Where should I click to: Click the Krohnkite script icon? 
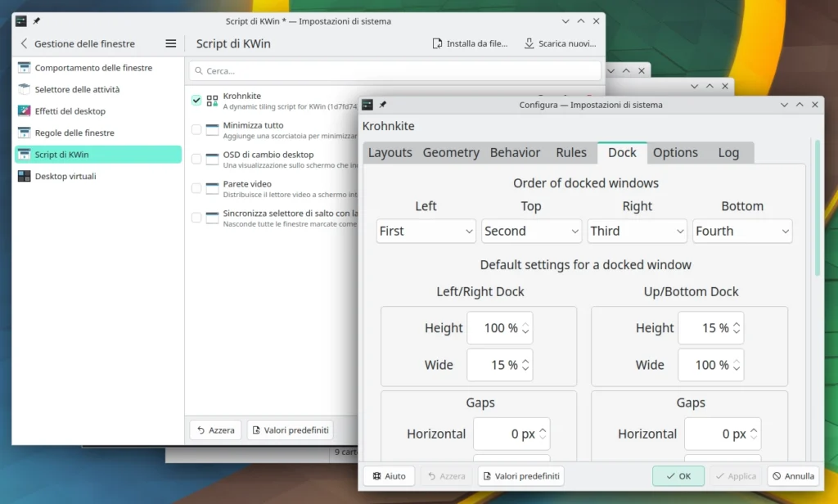(x=212, y=101)
